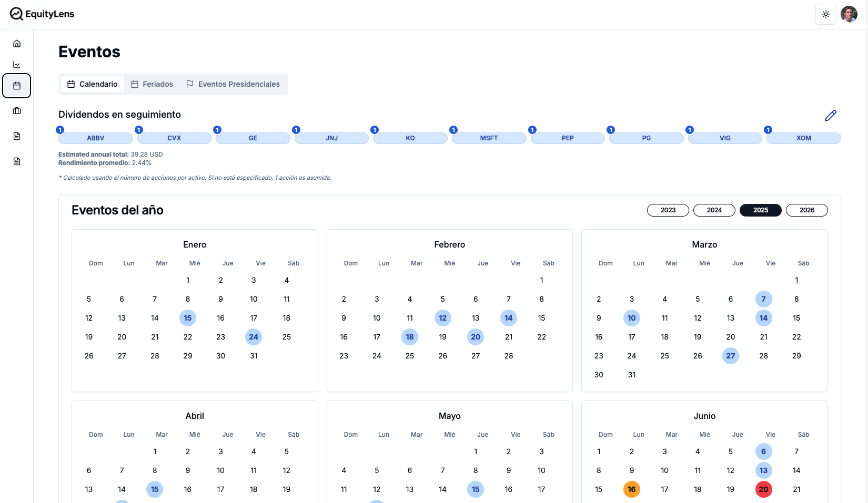Select year 2024
The height and width of the screenshot is (503, 868).
pyautogui.click(x=714, y=210)
